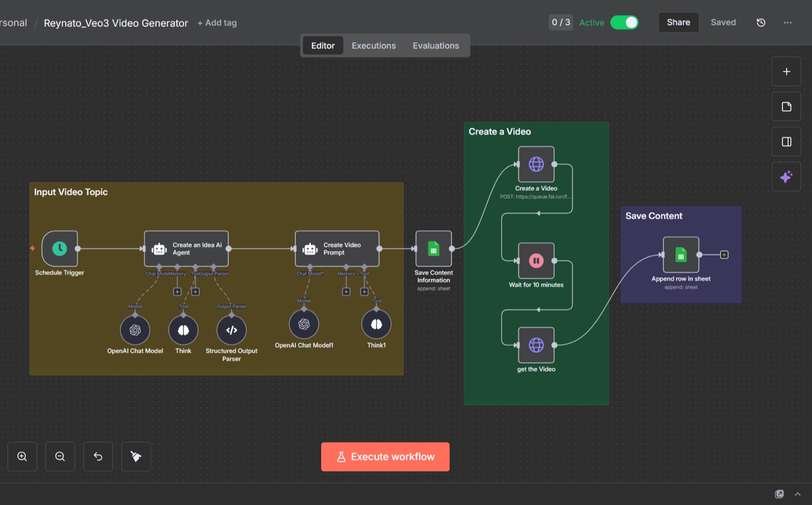
Task: Add Memory to Create Video Prompt
Action: 346,292
